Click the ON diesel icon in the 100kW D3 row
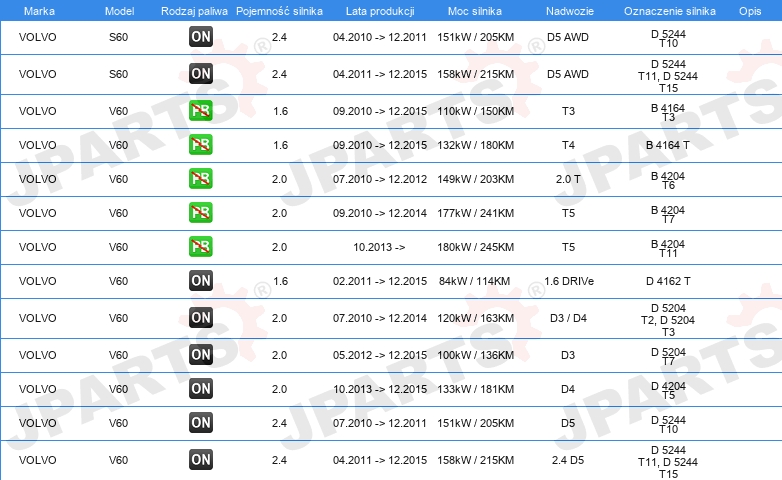The image size is (782, 480). point(201,354)
